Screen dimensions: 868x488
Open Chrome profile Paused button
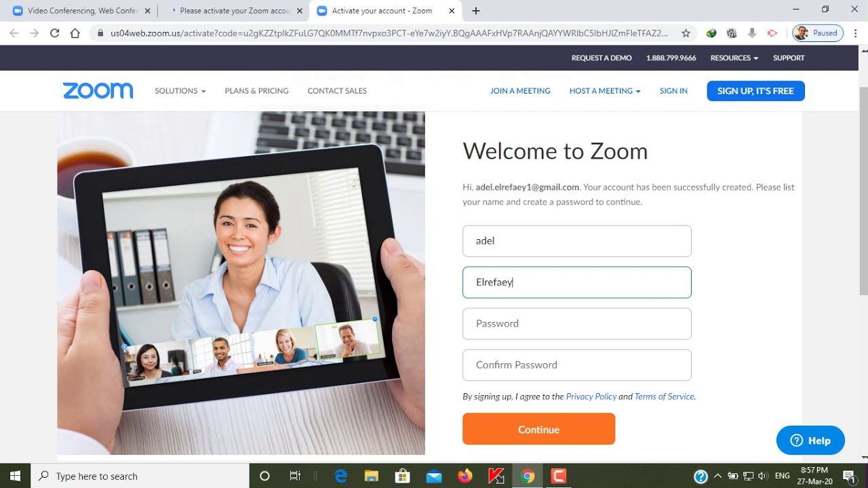(x=818, y=33)
